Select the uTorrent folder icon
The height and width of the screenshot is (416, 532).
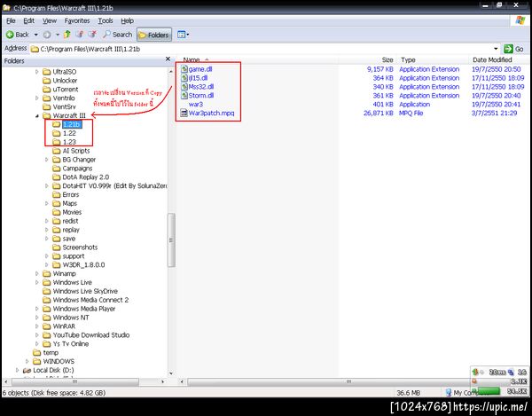click(x=46, y=90)
